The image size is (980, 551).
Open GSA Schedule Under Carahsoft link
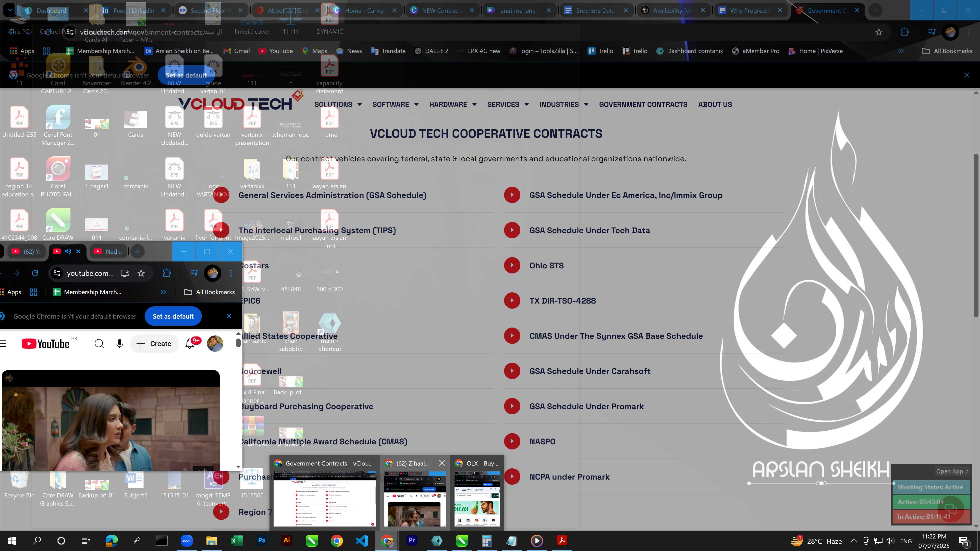click(x=590, y=371)
